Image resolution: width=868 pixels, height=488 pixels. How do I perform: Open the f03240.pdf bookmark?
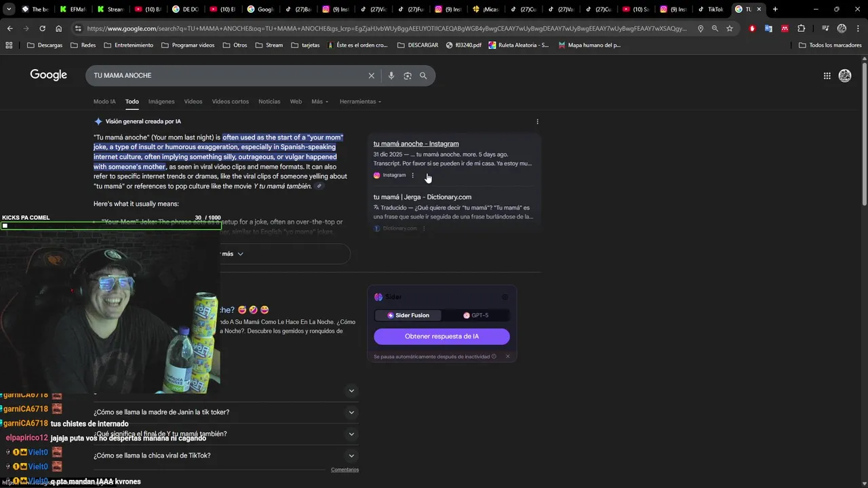pyautogui.click(x=464, y=45)
